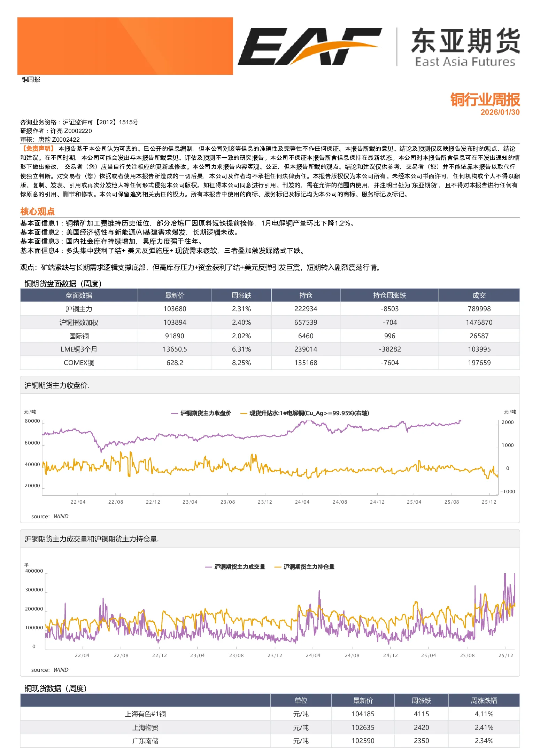Click legend entry 沪铜期货主力成交量
Screen dimensions: 540x756
tap(235, 567)
